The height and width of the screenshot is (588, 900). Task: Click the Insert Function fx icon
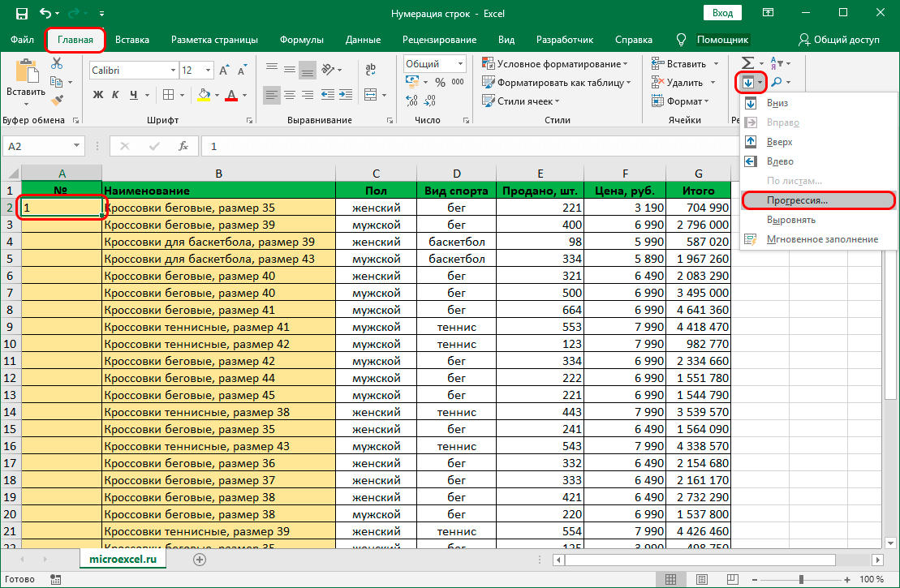pyautogui.click(x=183, y=147)
